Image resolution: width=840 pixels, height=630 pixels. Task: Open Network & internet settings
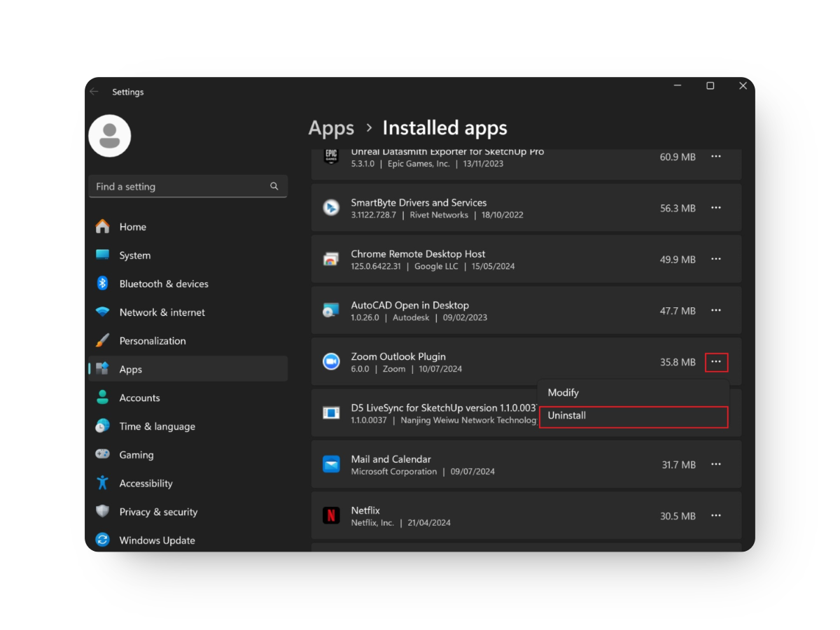(162, 312)
